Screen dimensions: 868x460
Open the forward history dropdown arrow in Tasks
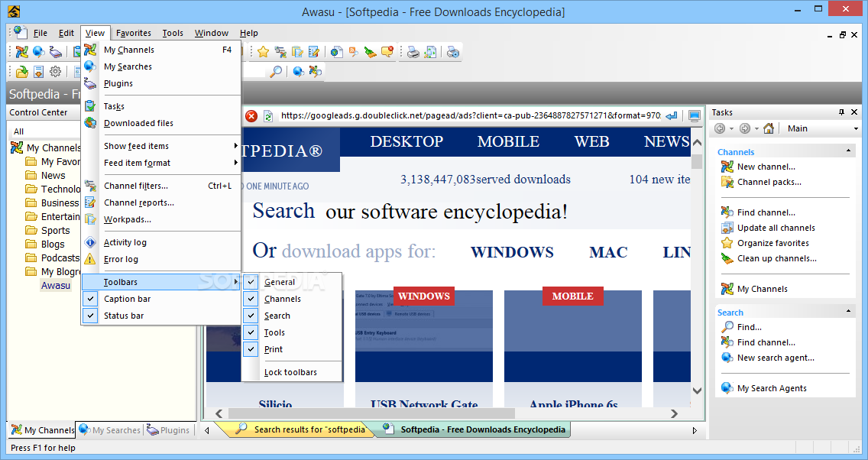756,129
